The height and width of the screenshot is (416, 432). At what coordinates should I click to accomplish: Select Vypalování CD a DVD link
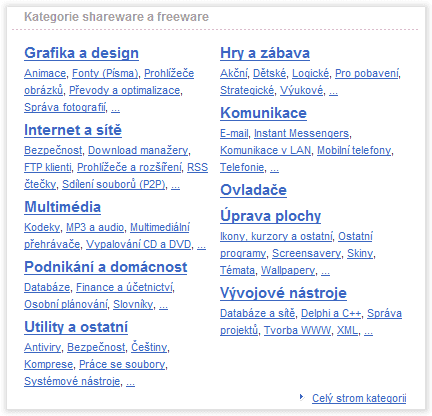(x=139, y=244)
